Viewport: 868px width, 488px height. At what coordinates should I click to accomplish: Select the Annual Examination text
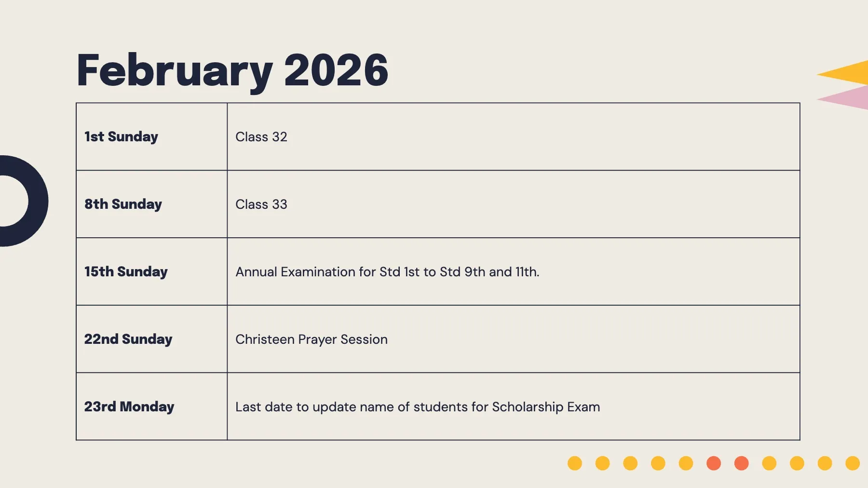(387, 272)
